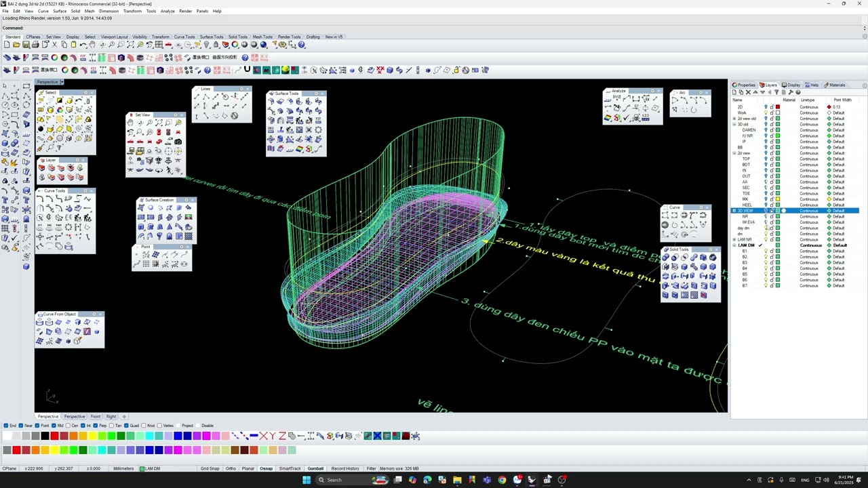The width and height of the screenshot is (868, 488).
Task: Enable the Tan osnap checkbox
Action: tap(112, 426)
